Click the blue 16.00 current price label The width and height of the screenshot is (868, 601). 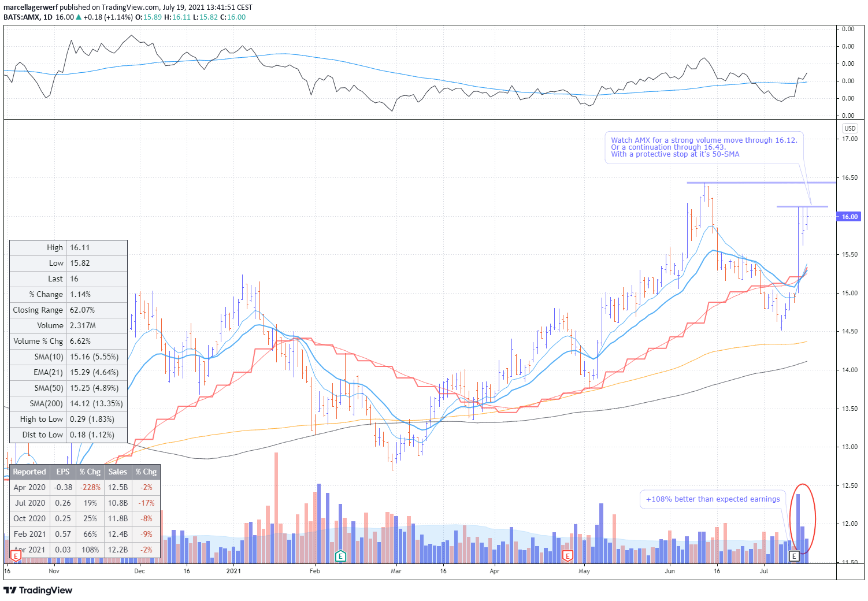[849, 217]
